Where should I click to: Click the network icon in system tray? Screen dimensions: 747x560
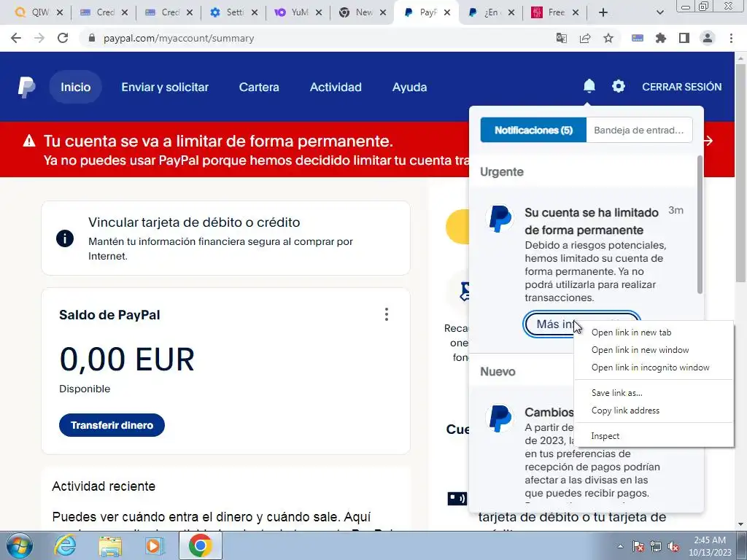point(656,547)
